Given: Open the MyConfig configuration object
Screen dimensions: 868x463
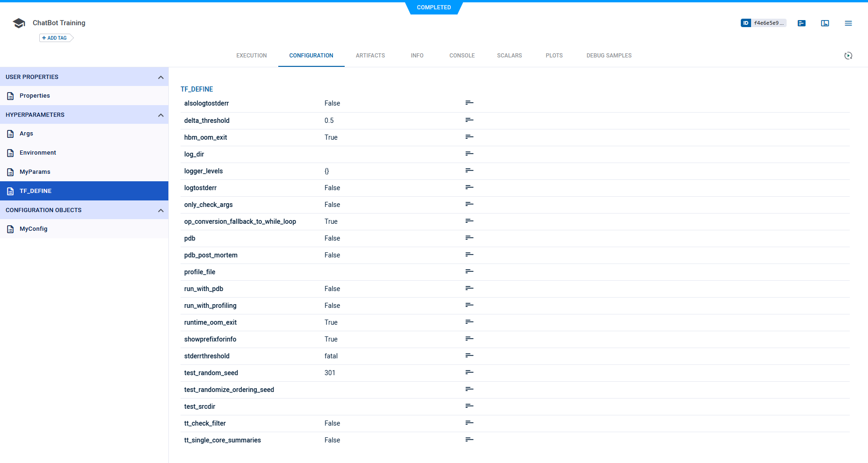Looking at the screenshot, I should [x=33, y=229].
